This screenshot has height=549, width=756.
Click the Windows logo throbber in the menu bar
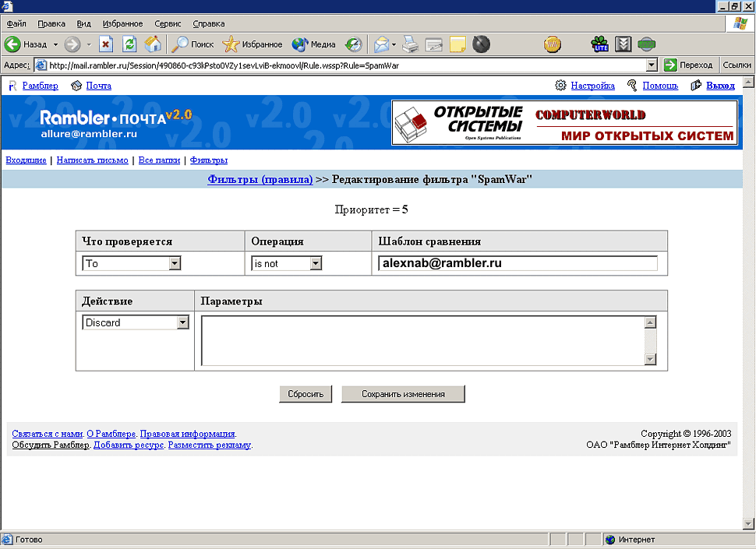click(740, 23)
